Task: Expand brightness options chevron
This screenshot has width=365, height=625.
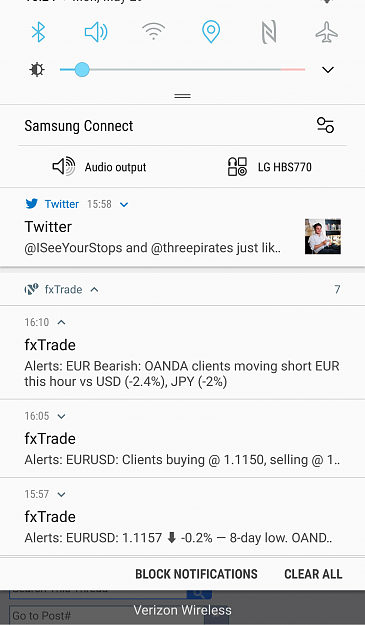Action: [x=328, y=70]
